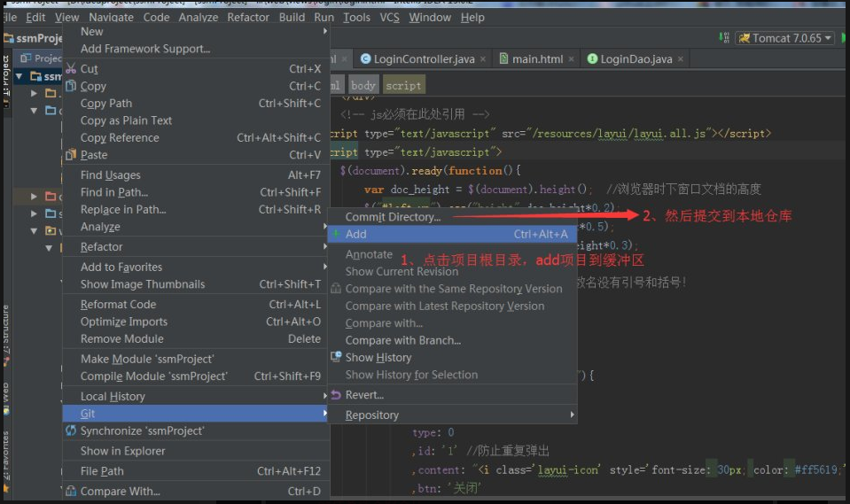Choose Revert... in Git submenu
Viewport: 850px width, 504px height.
click(x=452, y=395)
